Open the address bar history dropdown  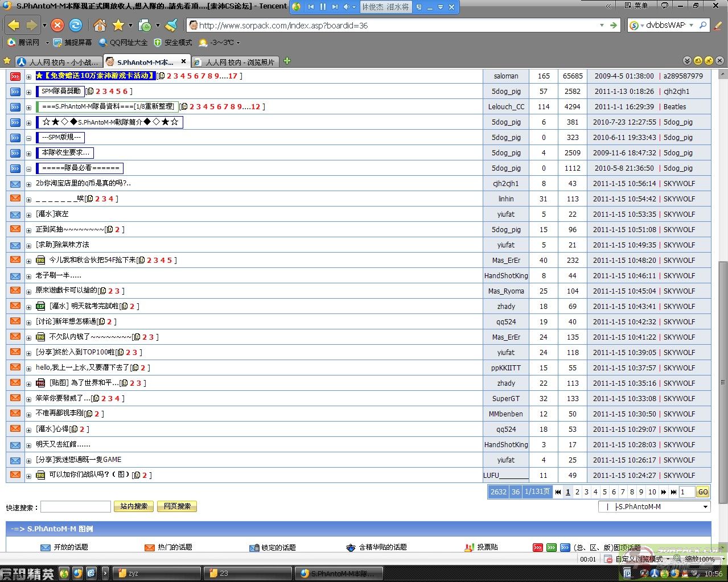click(x=602, y=25)
